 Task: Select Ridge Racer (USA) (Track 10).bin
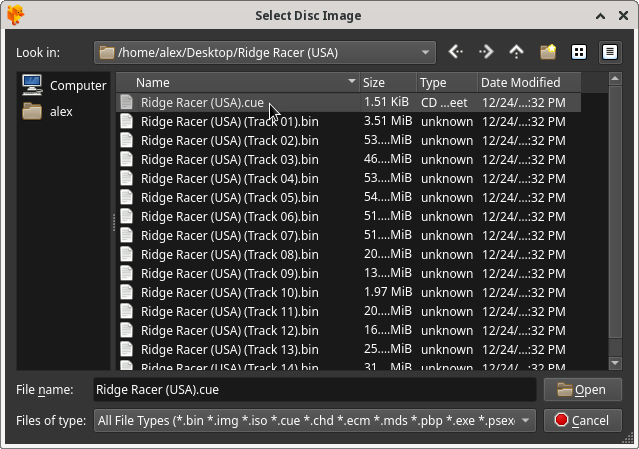(230, 292)
